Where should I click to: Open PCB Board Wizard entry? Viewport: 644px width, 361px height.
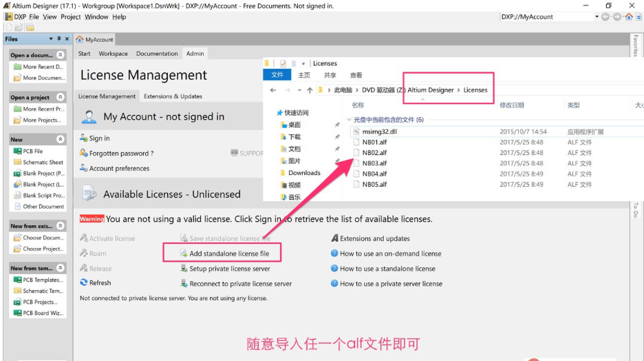(x=39, y=313)
